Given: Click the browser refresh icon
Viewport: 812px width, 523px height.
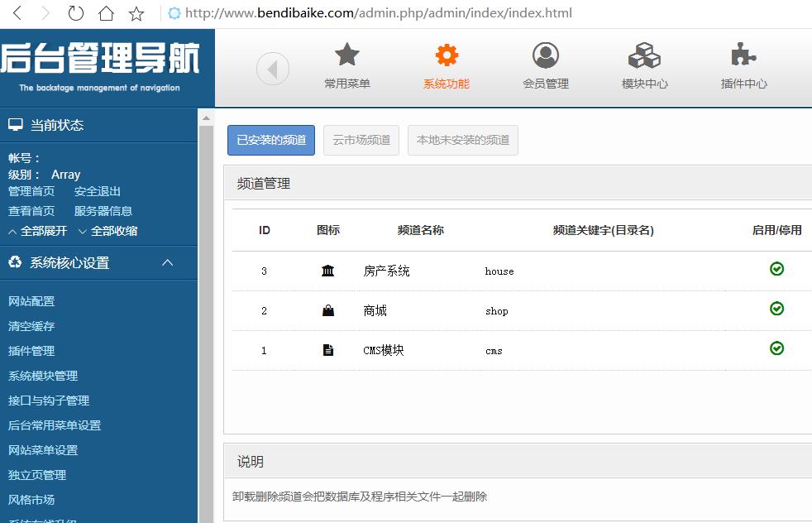Looking at the screenshot, I should click(75, 13).
